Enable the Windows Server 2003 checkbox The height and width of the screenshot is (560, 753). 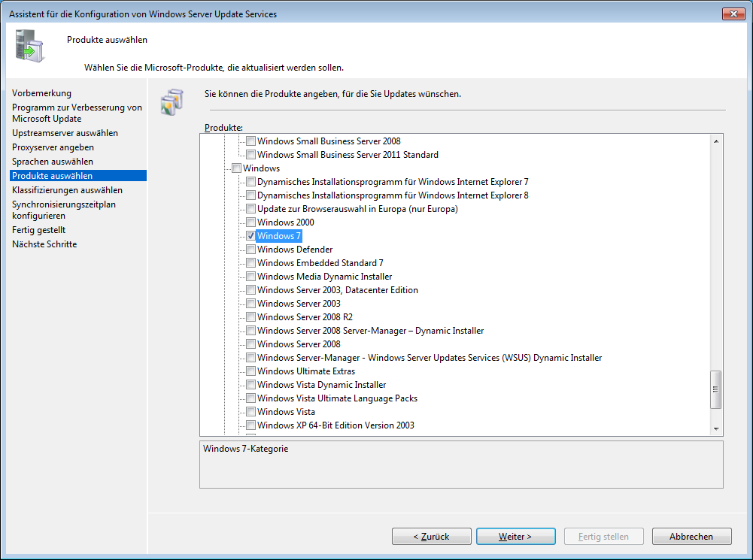click(250, 303)
